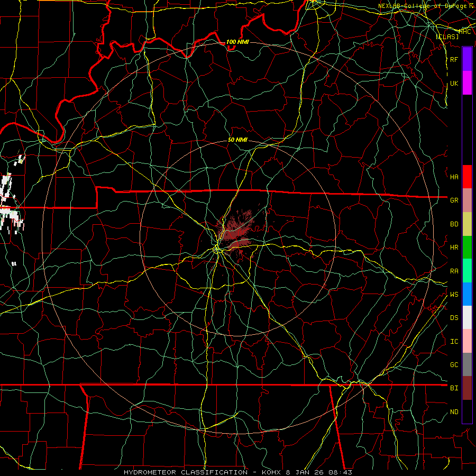Viewport: 476px width, 476px height.
Task: Click the HA red legend swatch
Action: click(x=467, y=177)
